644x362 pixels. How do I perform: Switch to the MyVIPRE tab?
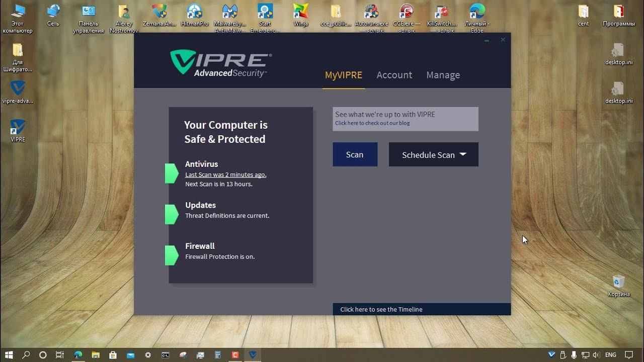coord(344,75)
